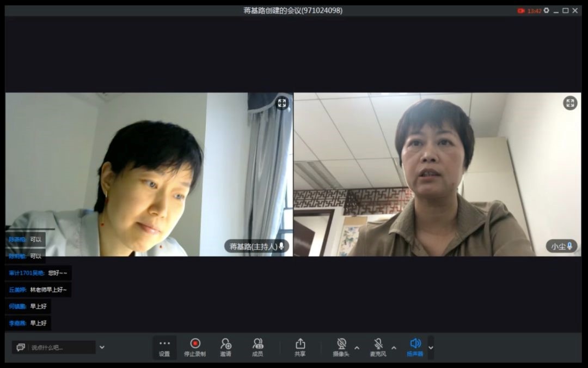The image size is (588, 368).
Task: Toggle the 扬声器 speaker
Action: pos(415,347)
